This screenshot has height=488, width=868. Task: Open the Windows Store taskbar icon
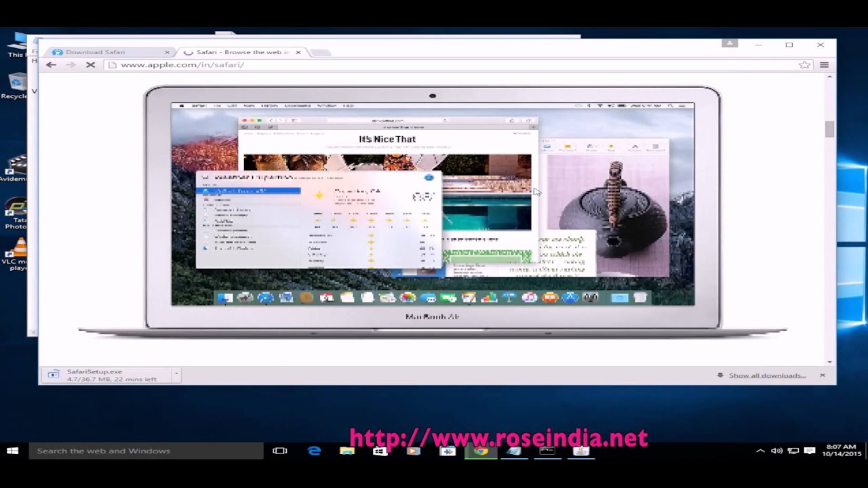coord(380,451)
